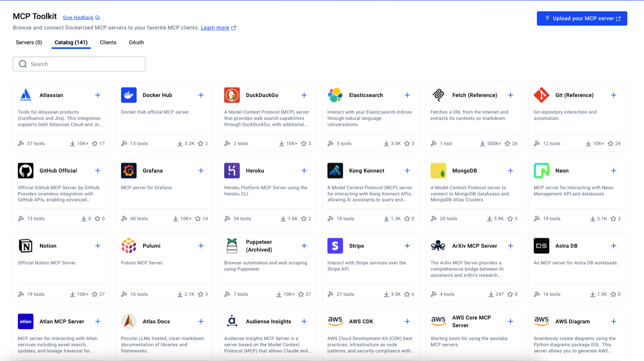The width and height of the screenshot is (644, 361).
Task: Click the Grafana logo icon
Action: [129, 171]
